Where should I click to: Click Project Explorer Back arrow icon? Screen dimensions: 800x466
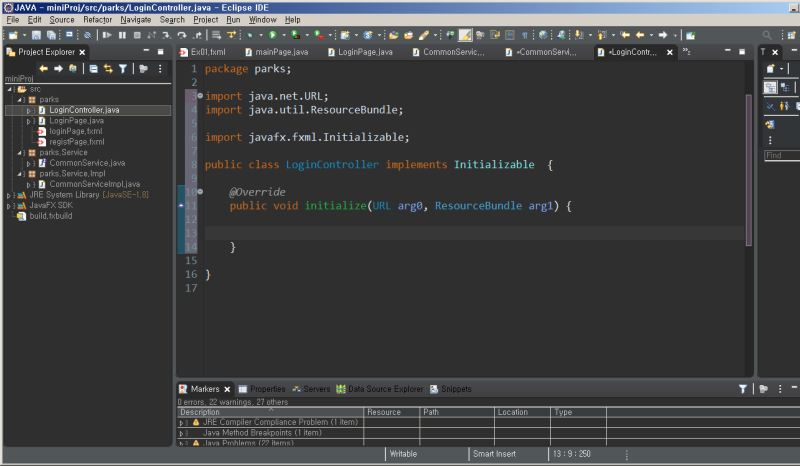point(43,68)
